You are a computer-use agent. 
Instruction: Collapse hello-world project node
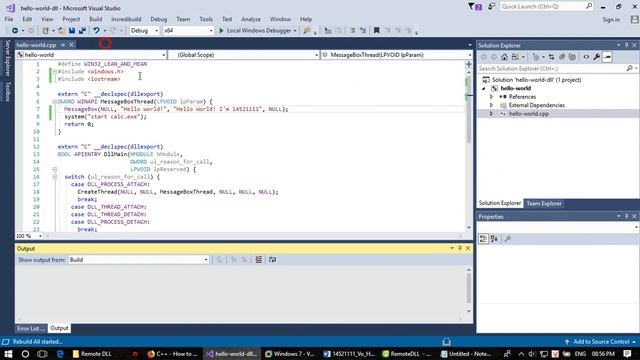484,89
